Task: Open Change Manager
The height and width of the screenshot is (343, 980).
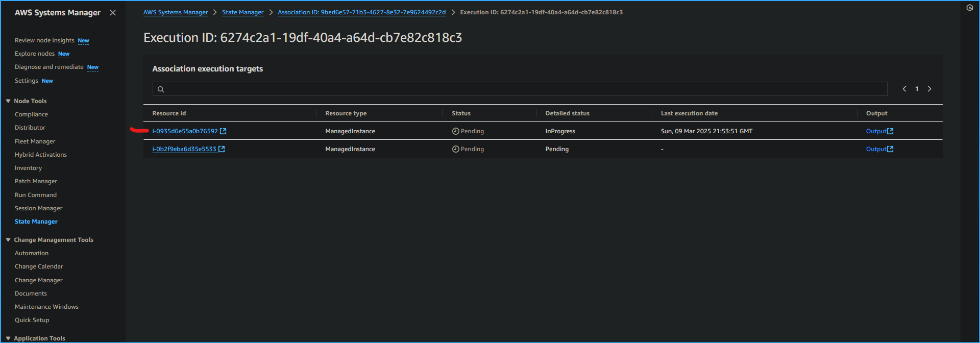Action: point(38,280)
